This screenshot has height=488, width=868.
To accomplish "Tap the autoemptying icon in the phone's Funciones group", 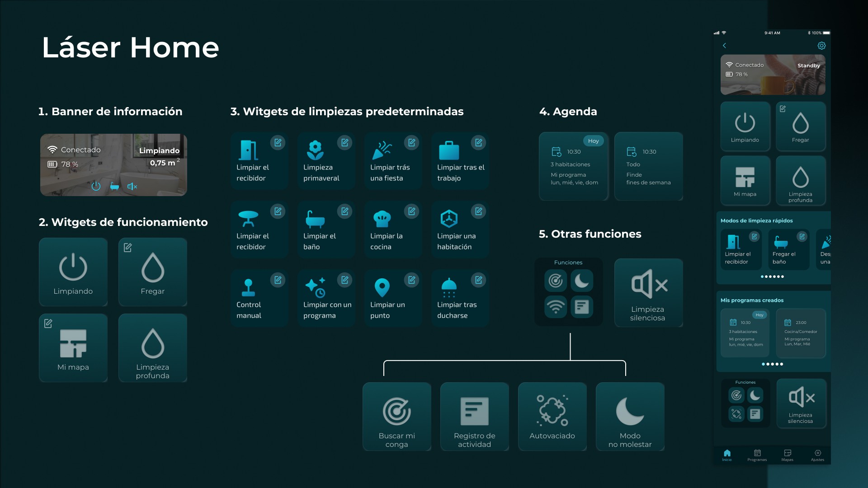I will pos(736,413).
